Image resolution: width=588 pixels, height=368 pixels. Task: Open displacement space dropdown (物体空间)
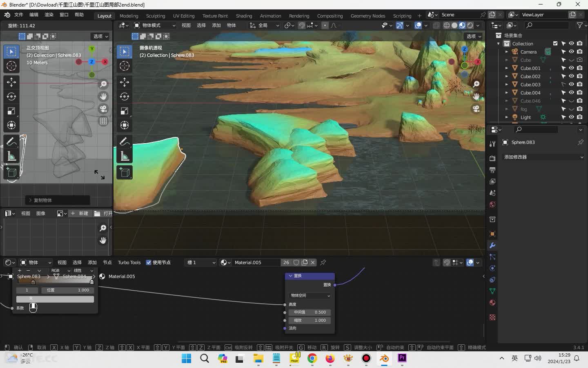[x=310, y=295]
